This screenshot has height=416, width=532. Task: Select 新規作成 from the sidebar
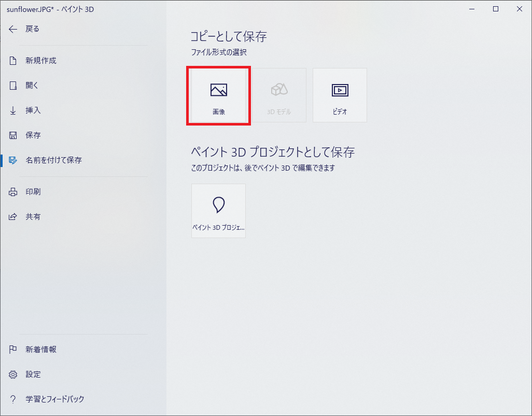point(40,60)
